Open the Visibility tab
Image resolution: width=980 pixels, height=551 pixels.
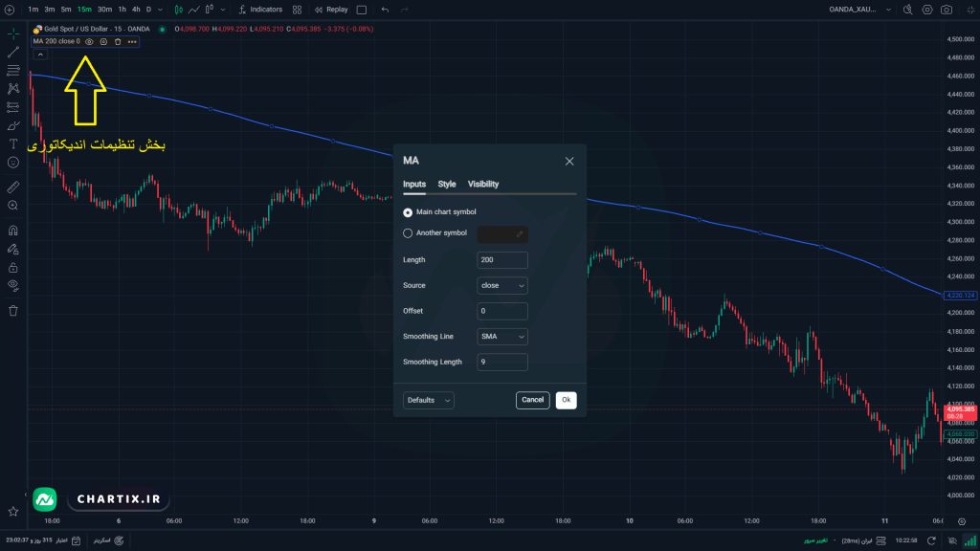(x=483, y=185)
